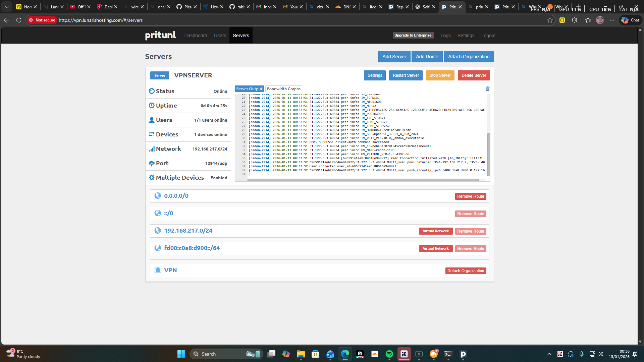Open File Explorer from the taskbar

[x=301, y=354]
